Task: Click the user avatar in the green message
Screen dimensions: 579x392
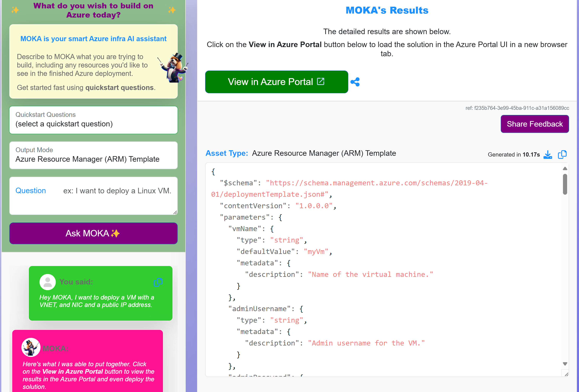Action: coord(47,282)
